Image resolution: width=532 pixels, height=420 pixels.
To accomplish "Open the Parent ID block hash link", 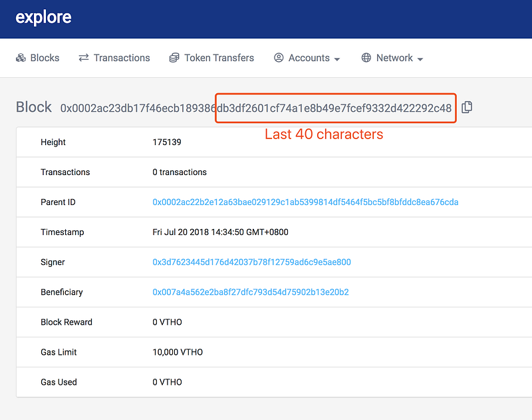I will point(305,202).
